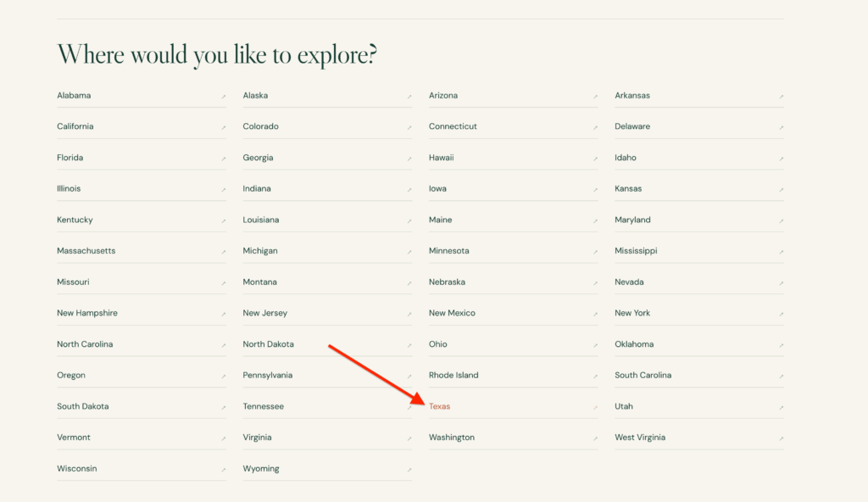Go to the West Virginia link
This screenshot has width=868, height=502.
click(x=641, y=438)
